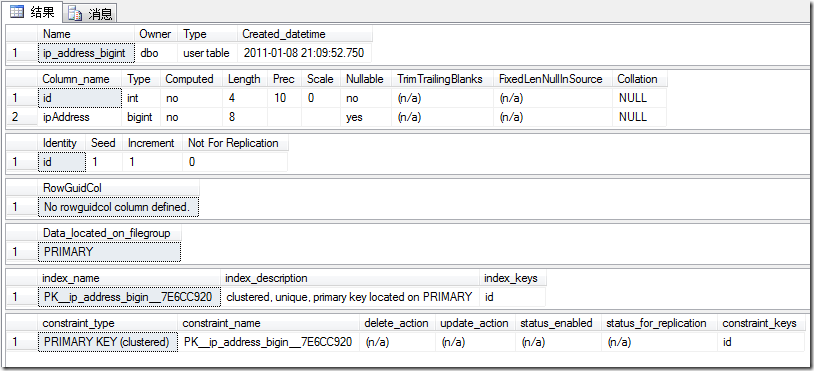Image resolution: width=814 pixels, height=371 pixels.
Task: Click the Seed column header
Action: (x=105, y=143)
